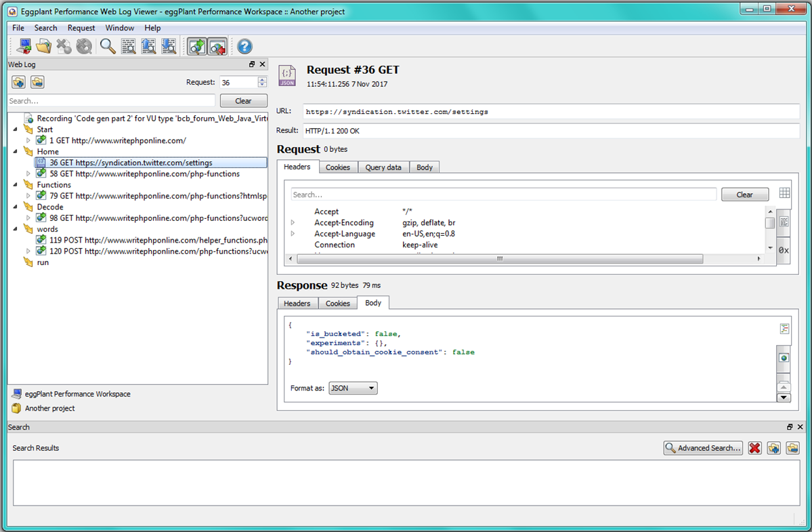This screenshot has height=532, width=812.
Task: Expand request 58 GET php-functions tree node
Action: (28, 174)
